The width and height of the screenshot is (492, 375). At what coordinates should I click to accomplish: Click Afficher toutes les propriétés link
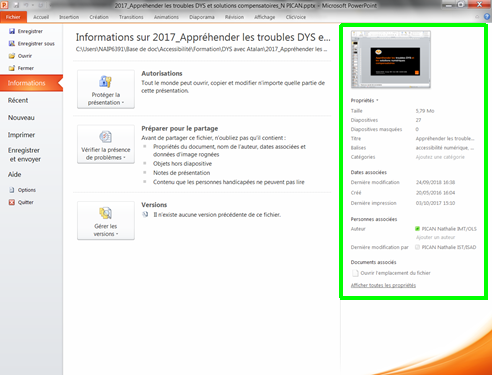pos(383,285)
